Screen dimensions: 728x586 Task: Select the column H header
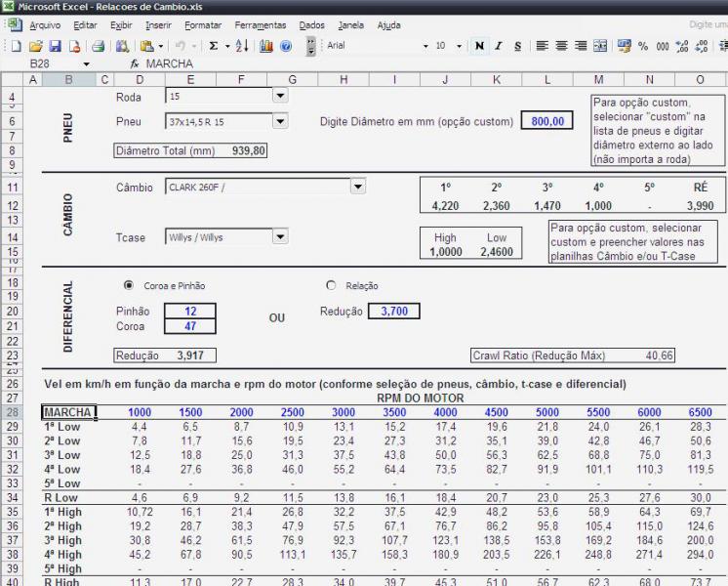344,79
